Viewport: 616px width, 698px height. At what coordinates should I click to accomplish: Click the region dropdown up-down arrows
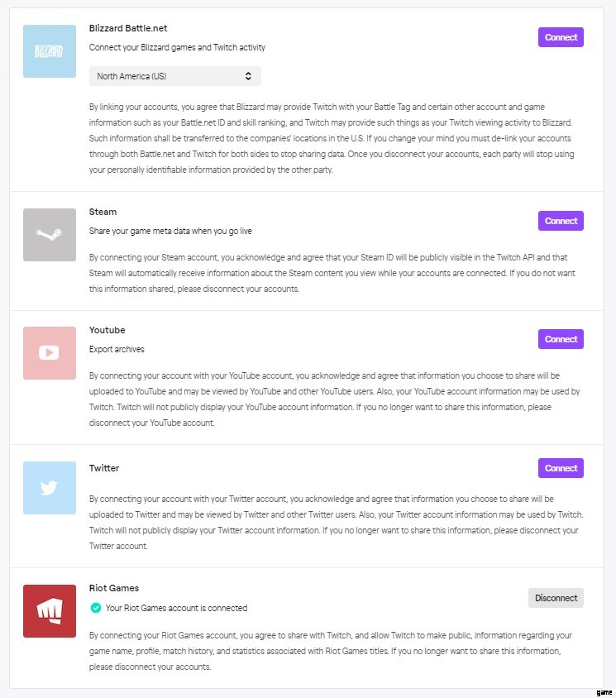click(248, 76)
